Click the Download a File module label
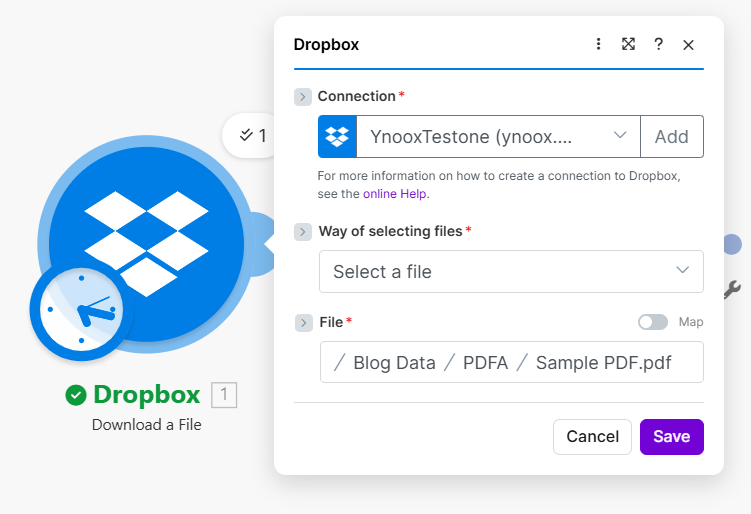751x514 pixels. 147,425
